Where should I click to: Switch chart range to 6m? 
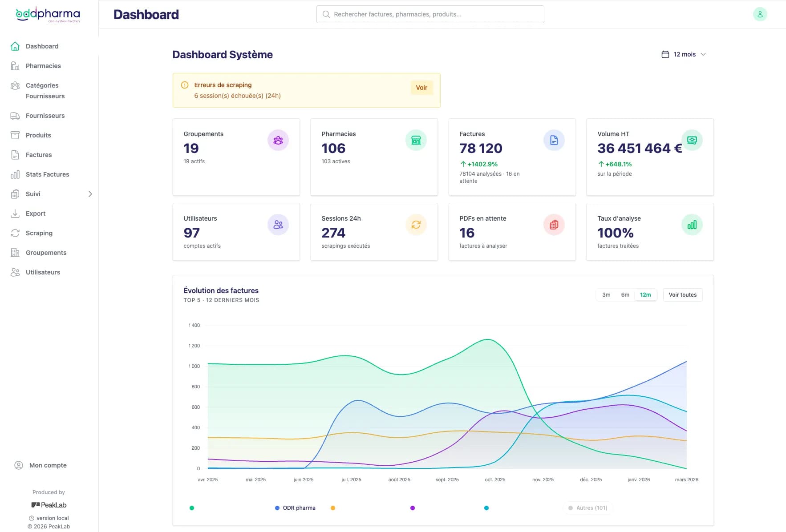[625, 295]
